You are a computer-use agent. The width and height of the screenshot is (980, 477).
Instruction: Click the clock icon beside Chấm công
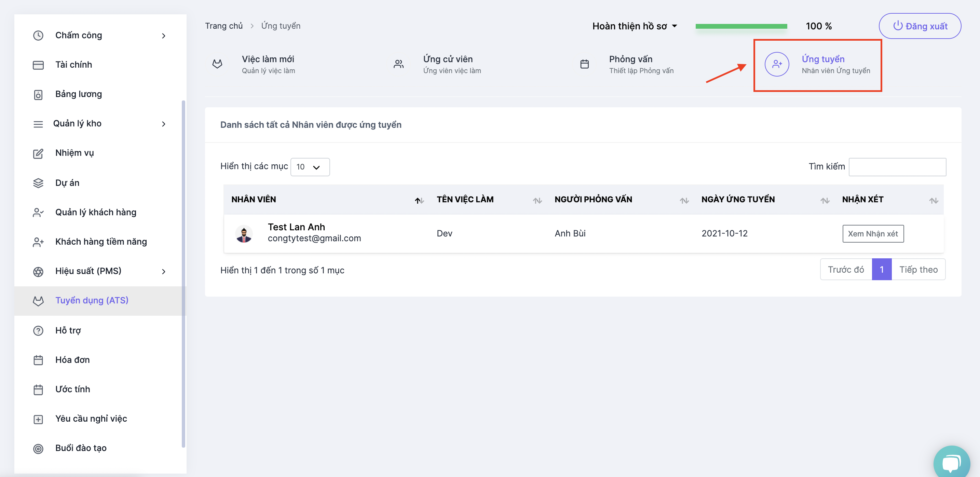38,36
